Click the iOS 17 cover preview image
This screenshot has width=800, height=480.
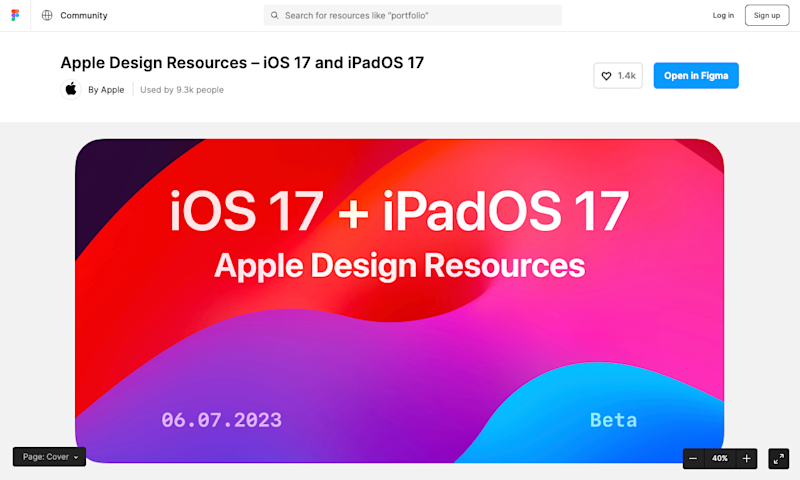point(399,301)
